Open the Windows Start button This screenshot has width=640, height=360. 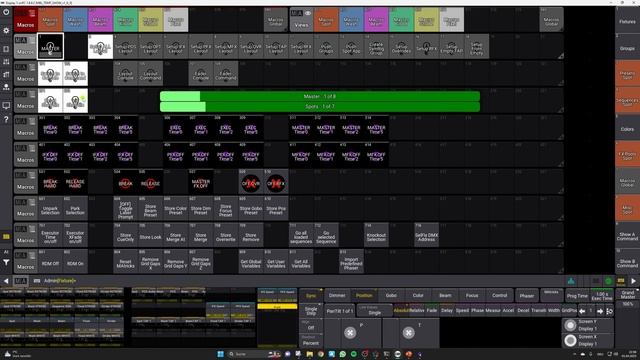221,354
